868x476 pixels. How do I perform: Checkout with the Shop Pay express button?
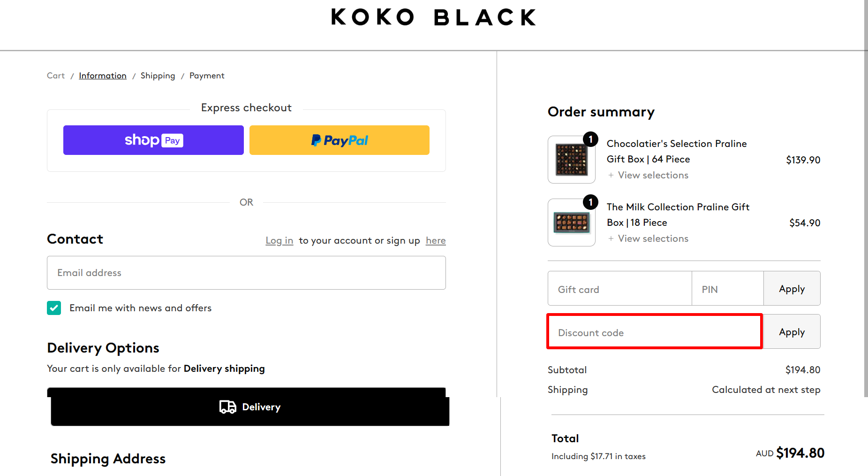click(153, 140)
